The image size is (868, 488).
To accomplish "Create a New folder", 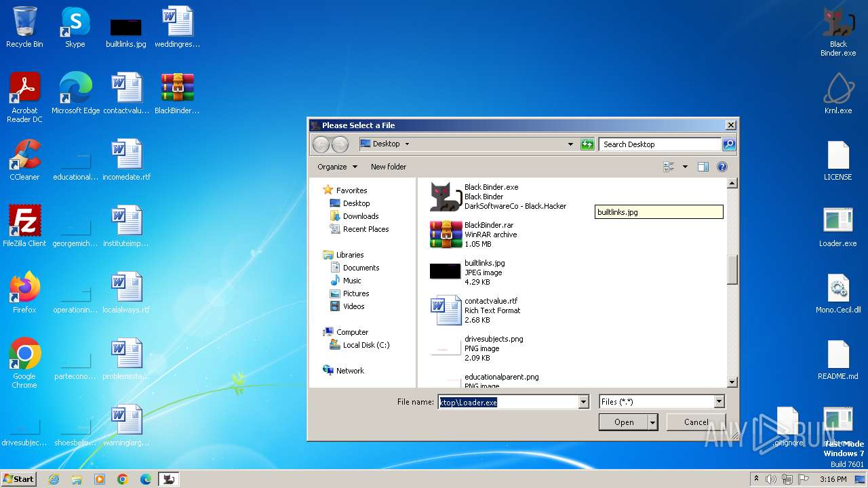I will (389, 167).
